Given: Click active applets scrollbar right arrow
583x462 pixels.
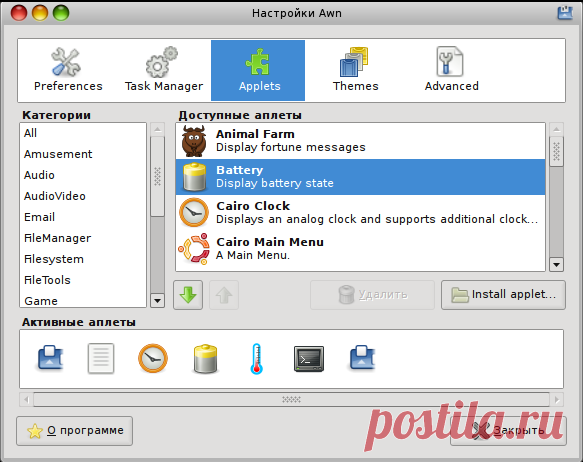Looking at the screenshot, I should [x=557, y=400].
